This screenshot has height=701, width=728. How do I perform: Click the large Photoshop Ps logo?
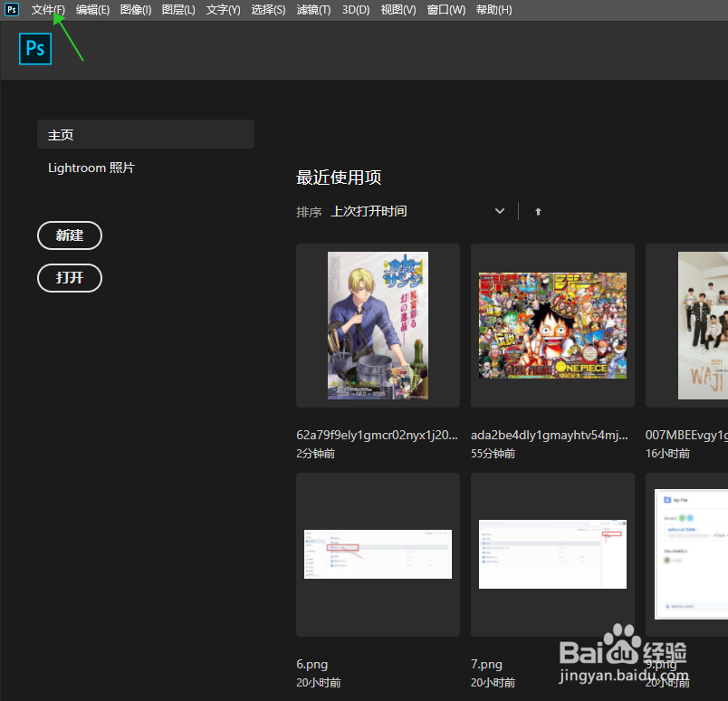click(x=35, y=49)
